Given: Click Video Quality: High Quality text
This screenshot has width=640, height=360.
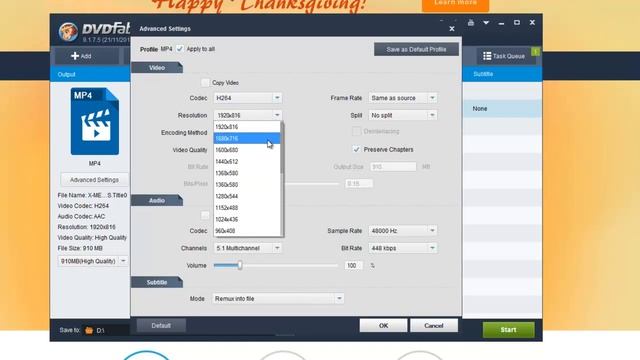Looking at the screenshot, I should pos(92,238).
